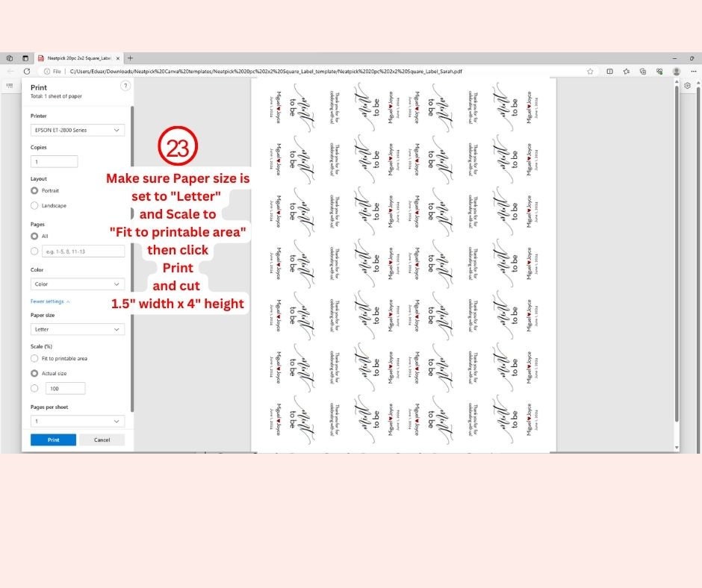This screenshot has width=702, height=588.
Task: Click the blue Print button
Action: (53, 440)
